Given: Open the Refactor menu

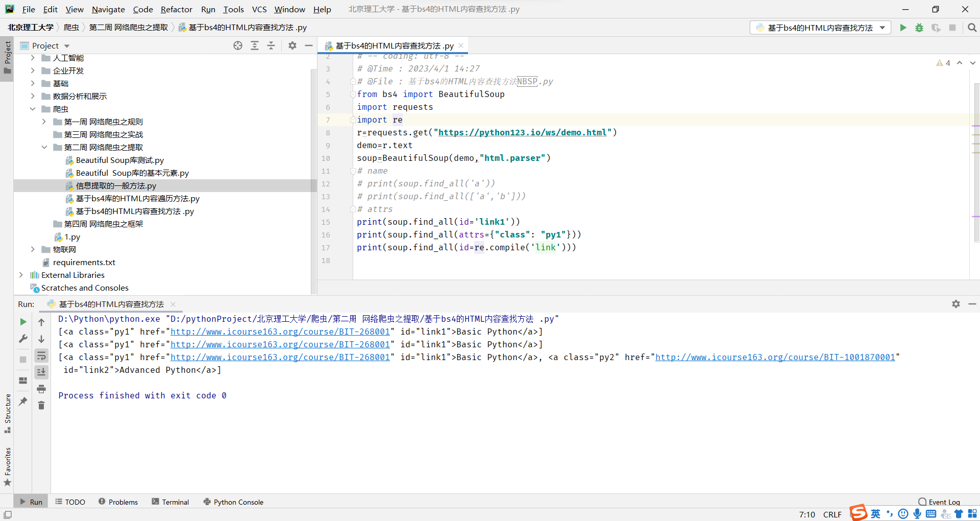Looking at the screenshot, I should [177, 9].
